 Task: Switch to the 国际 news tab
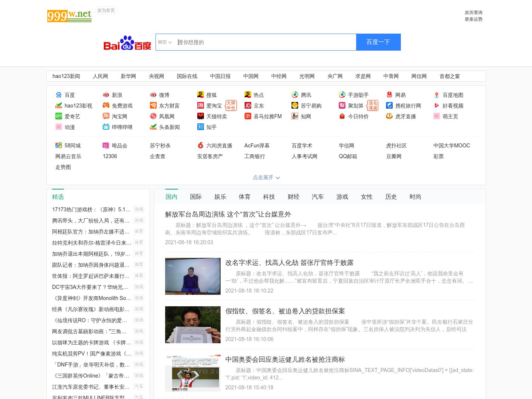click(x=196, y=197)
